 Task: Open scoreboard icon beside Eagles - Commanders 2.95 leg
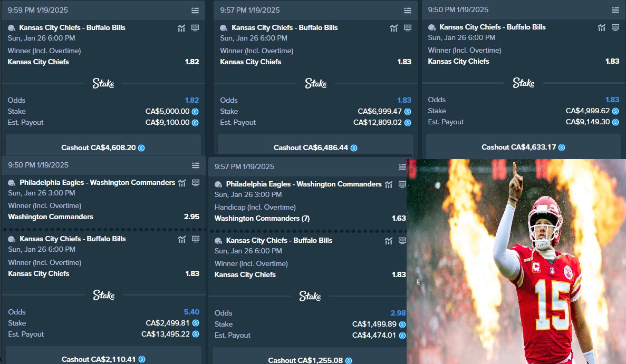(x=195, y=183)
